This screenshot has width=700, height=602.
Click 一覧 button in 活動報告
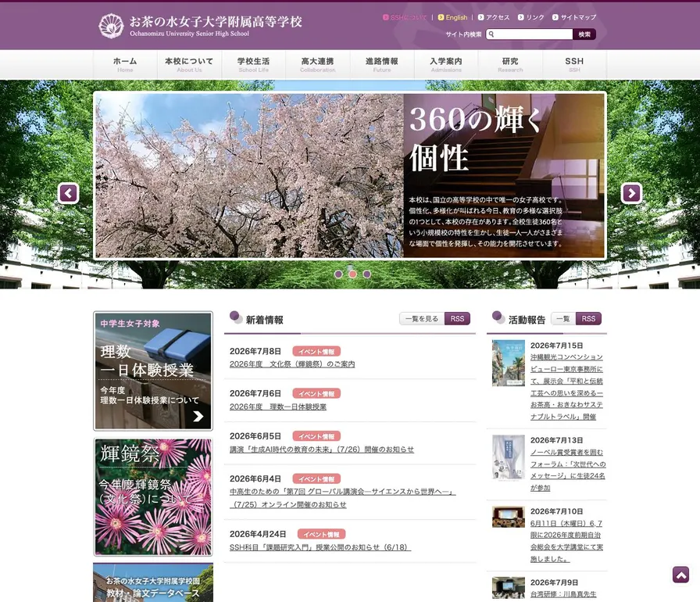tap(563, 318)
